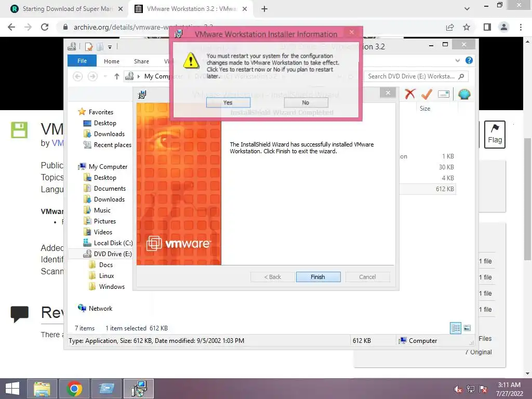Open the Home ribbon tab in Explorer
The height and width of the screenshot is (399, 532).
pyautogui.click(x=112, y=61)
